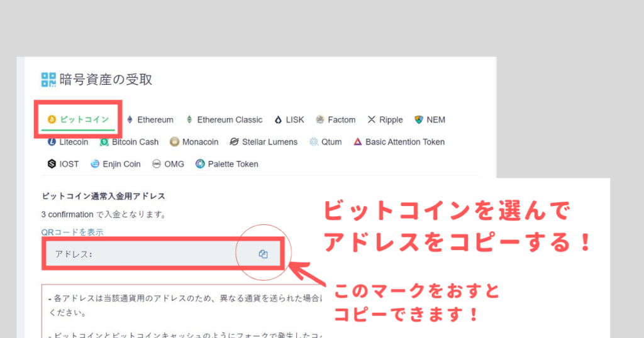Choose the Stellar Lumens tab
The image size is (644, 338).
coord(264,142)
